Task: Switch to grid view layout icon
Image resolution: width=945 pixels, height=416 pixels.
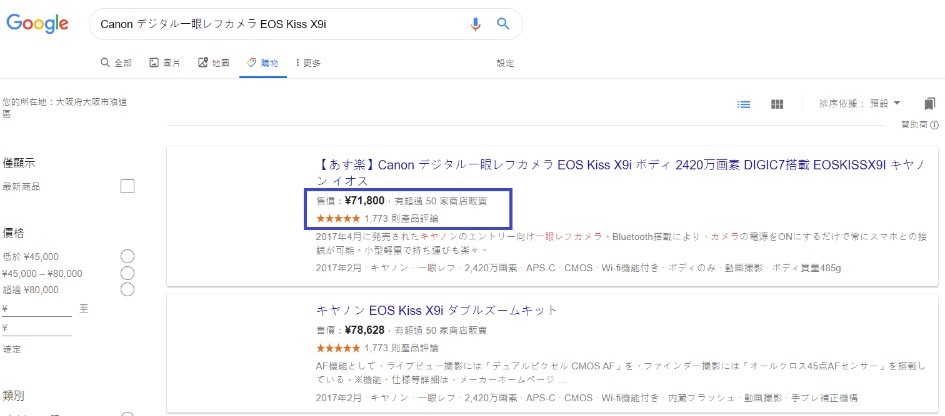Action: coord(777,104)
